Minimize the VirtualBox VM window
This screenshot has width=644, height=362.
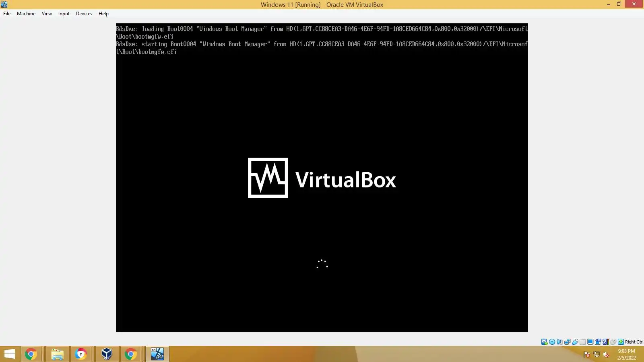click(608, 4)
